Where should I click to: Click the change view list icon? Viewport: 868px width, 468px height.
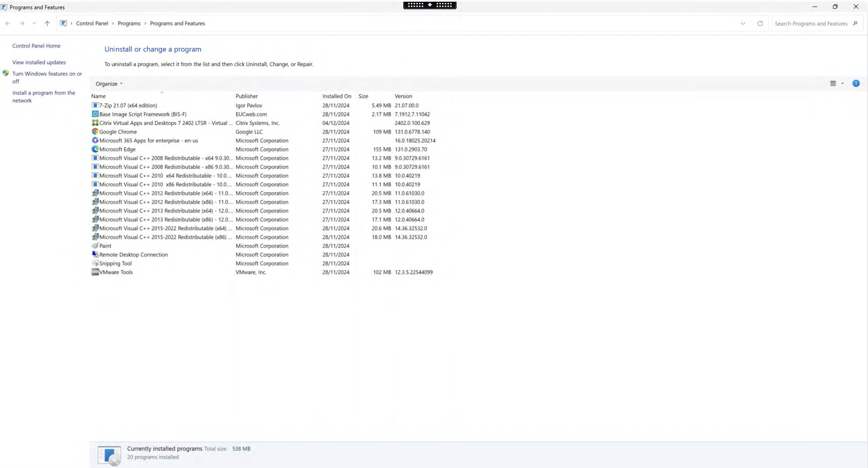pos(833,84)
